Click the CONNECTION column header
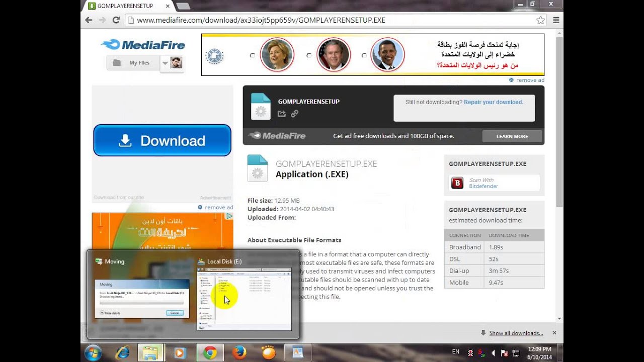Image resolution: width=644 pixels, height=362 pixels. click(x=465, y=235)
